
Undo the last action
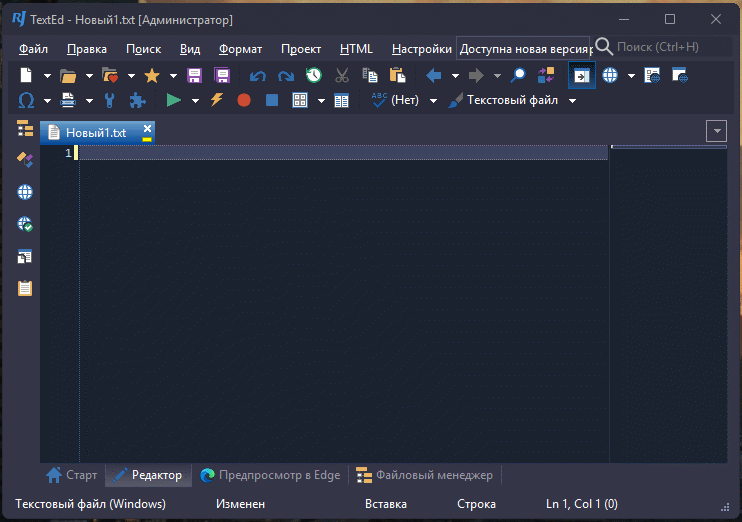coord(258,76)
